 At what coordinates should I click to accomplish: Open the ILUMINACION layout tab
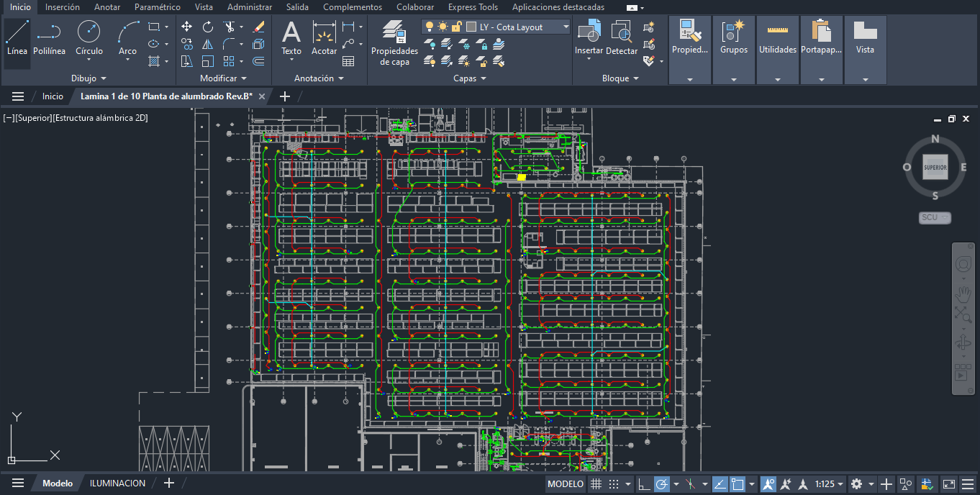coord(117,483)
